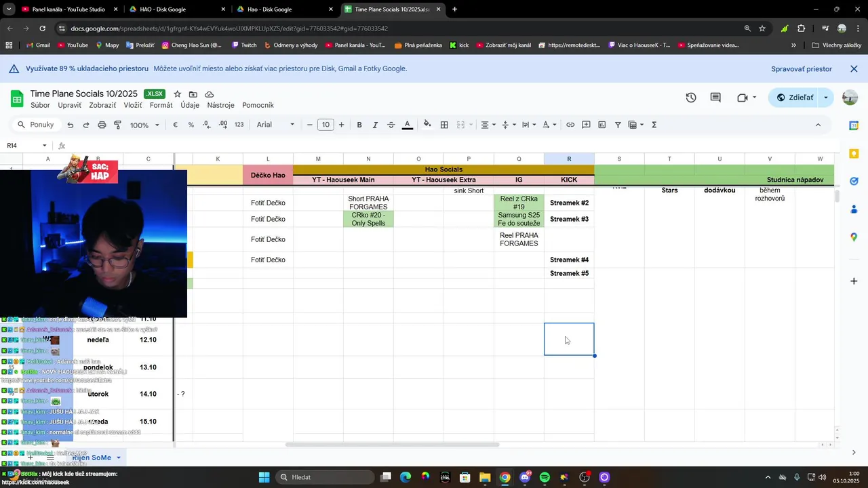Dismiss the storage warning banner

854,69
